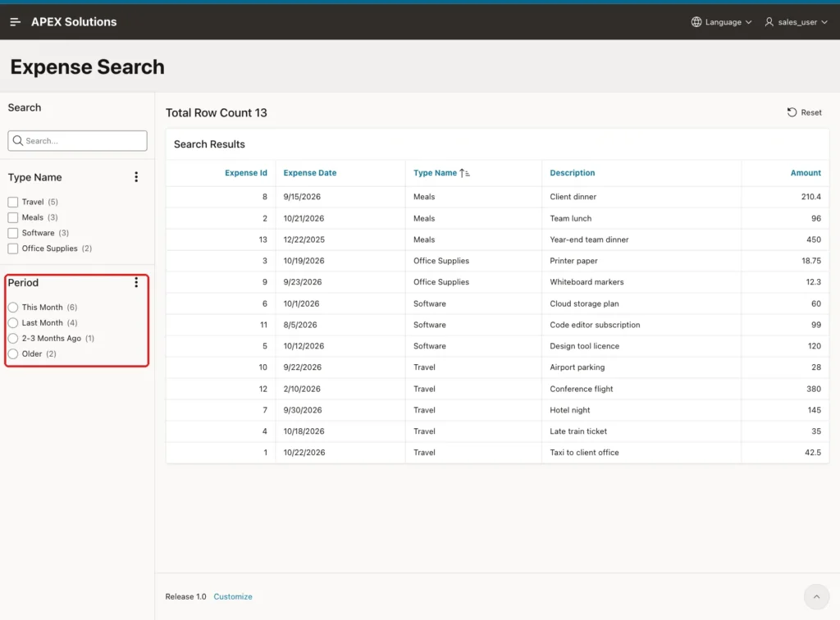
Task: Expand the sales_user account dropdown
Action: pyautogui.click(x=796, y=22)
